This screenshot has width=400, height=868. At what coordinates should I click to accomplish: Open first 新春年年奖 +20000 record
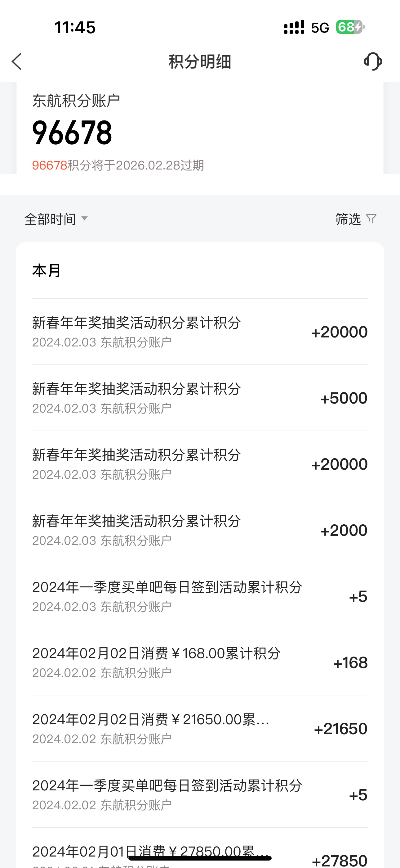coord(200,332)
